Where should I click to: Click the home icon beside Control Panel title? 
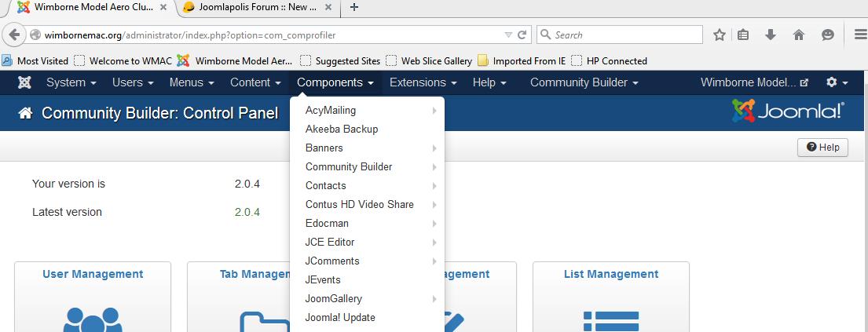click(x=25, y=114)
